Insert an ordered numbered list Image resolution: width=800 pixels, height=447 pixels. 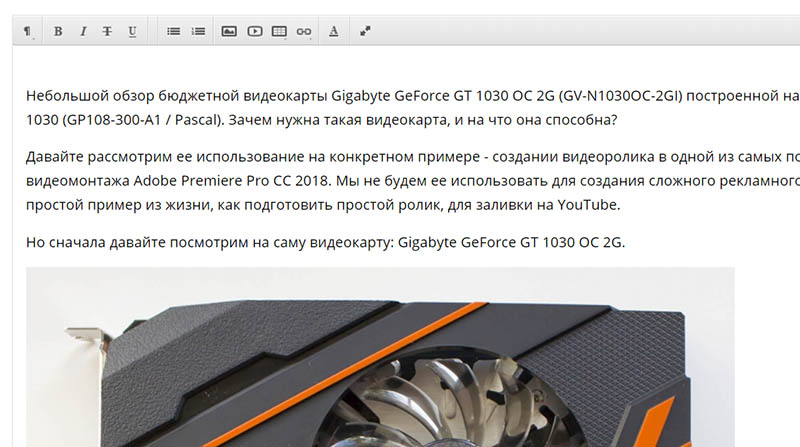click(x=198, y=32)
